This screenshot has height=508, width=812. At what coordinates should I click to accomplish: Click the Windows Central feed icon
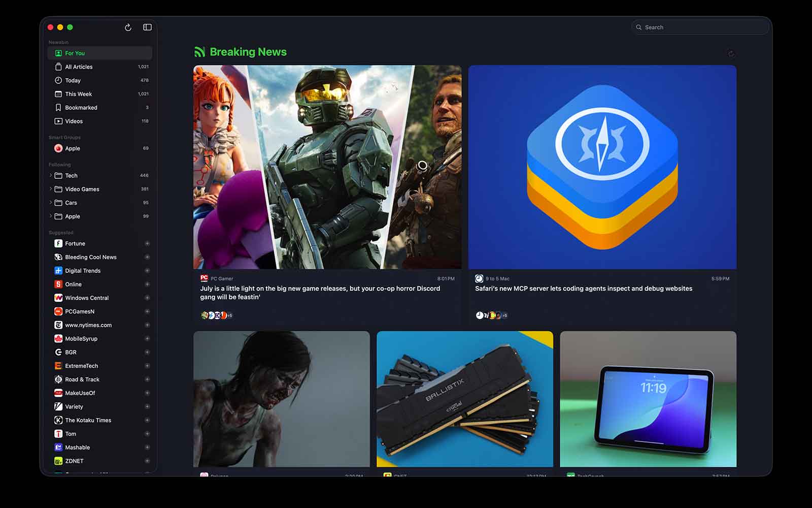(x=58, y=298)
